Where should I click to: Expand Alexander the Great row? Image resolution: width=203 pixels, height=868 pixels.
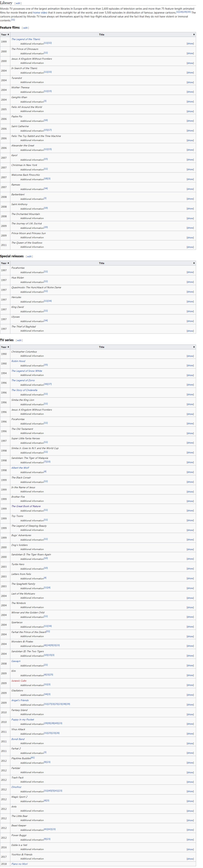click(x=190, y=150)
